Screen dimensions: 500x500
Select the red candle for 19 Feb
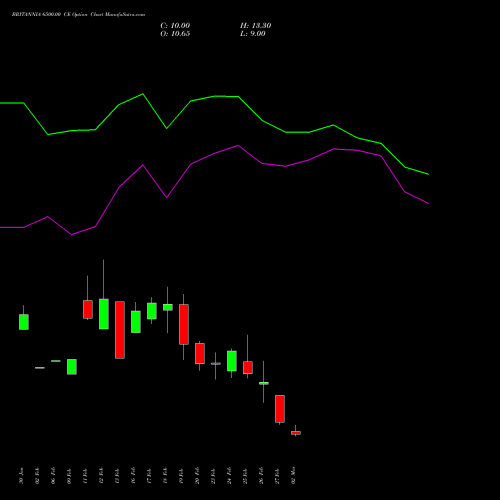pyautogui.click(x=184, y=324)
